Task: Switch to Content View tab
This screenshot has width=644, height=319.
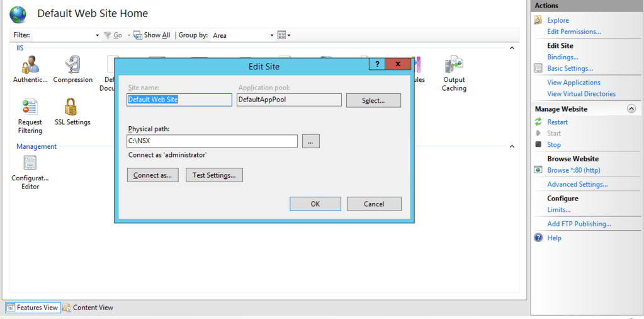Action: (x=88, y=308)
